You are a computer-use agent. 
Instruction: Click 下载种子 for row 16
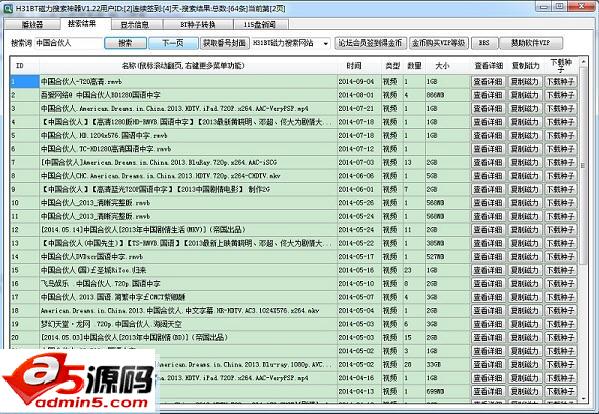(560, 283)
